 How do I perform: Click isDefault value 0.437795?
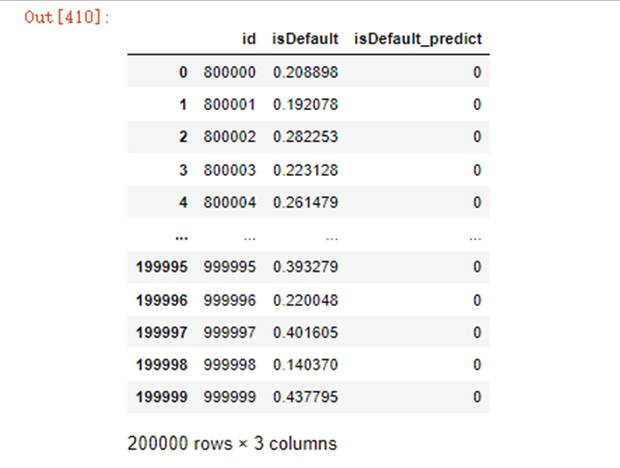coord(306,397)
